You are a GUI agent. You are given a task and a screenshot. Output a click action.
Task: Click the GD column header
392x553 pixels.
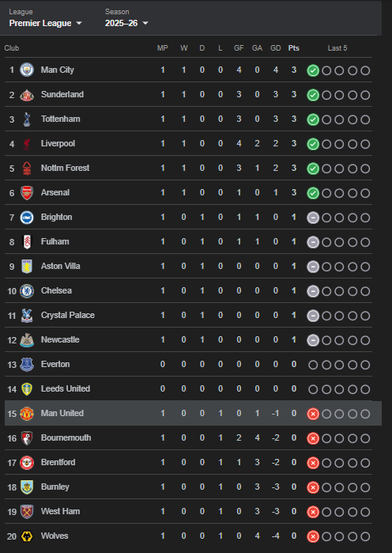(275, 48)
